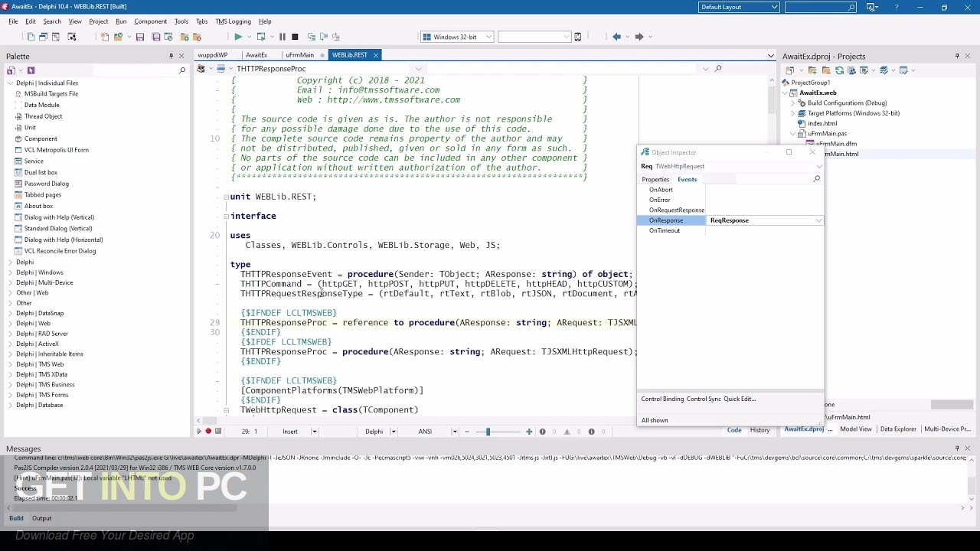This screenshot has height=551, width=980.
Task: Select Password Dialog in the Palette
Action: point(46,184)
